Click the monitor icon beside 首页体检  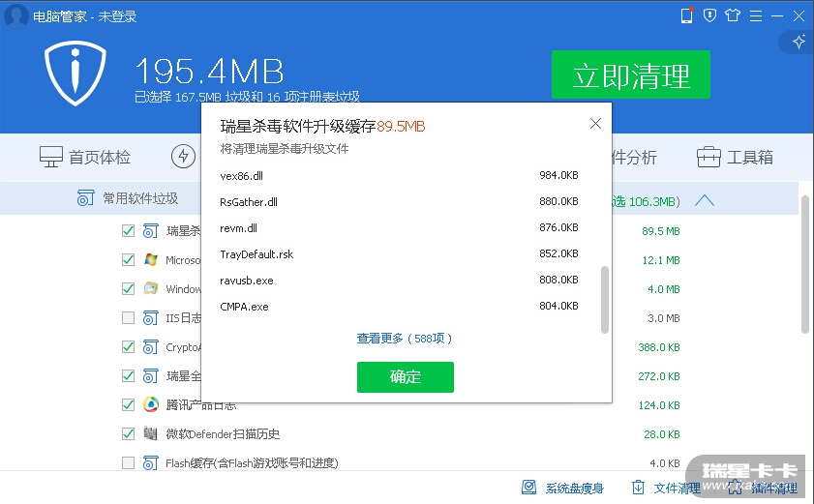pos(51,157)
